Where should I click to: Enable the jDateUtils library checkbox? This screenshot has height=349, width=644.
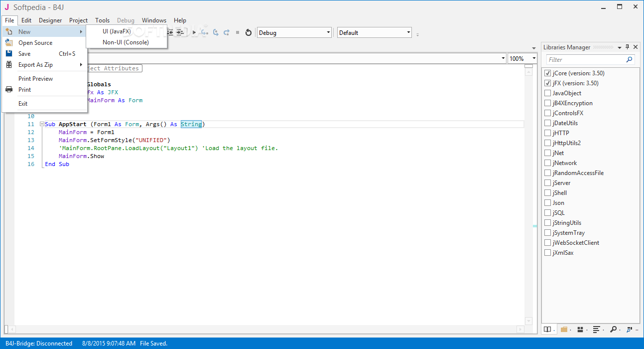tap(548, 123)
